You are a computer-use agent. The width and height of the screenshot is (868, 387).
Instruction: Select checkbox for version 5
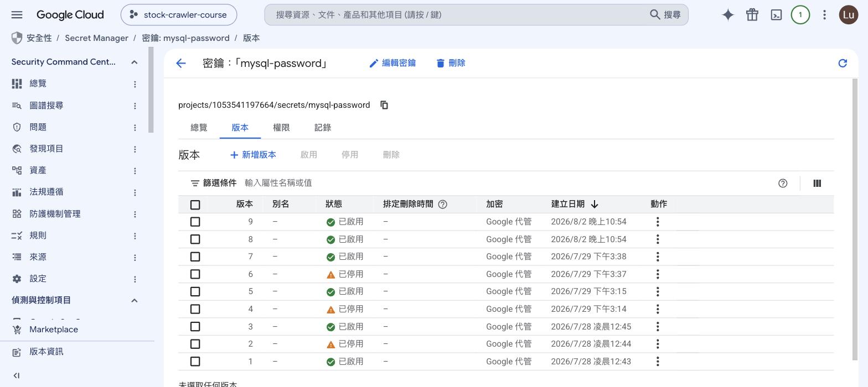point(195,291)
